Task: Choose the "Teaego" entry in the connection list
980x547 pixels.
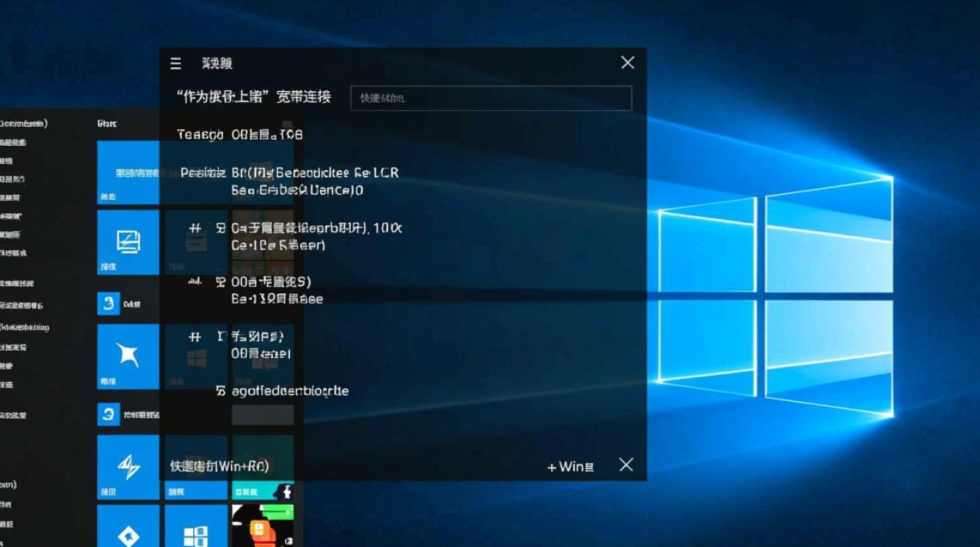Action: click(241, 134)
